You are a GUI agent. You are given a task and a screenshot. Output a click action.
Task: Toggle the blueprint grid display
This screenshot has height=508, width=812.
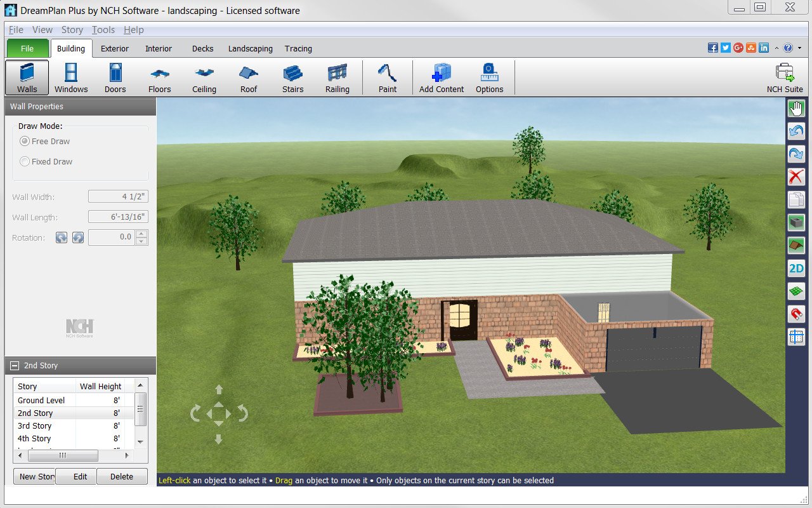(x=796, y=337)
